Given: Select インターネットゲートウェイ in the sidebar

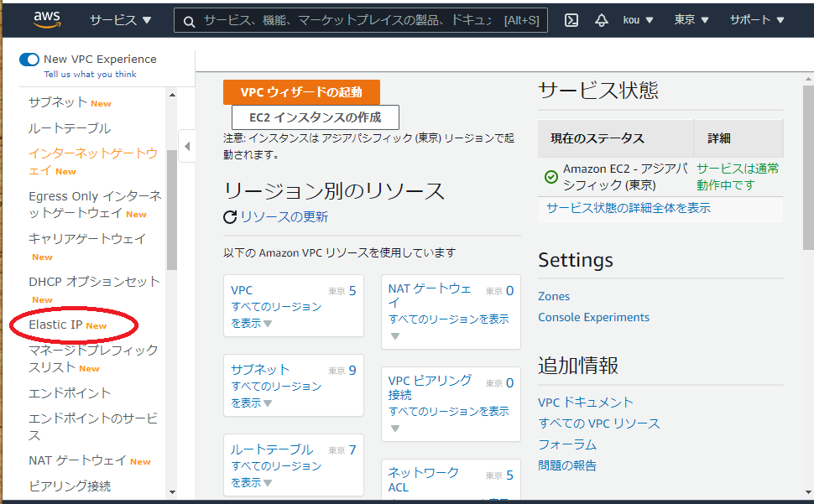Looking at the screenshot, I should coord(93,162).
